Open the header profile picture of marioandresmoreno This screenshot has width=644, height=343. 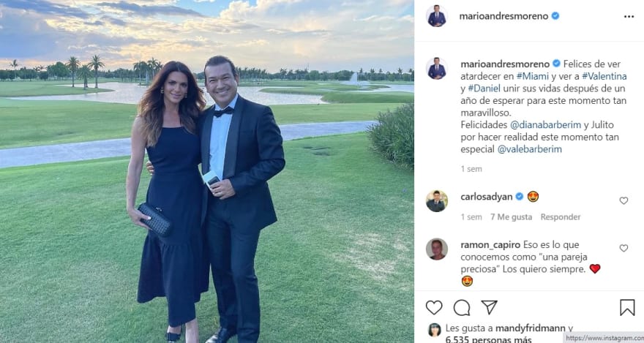437,16
